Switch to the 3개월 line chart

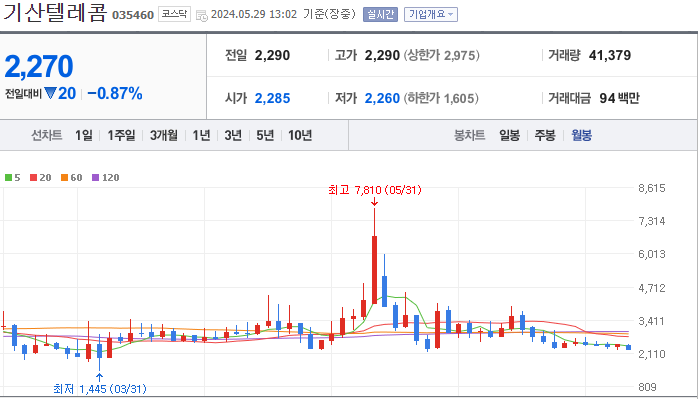(x=163, y=135)
